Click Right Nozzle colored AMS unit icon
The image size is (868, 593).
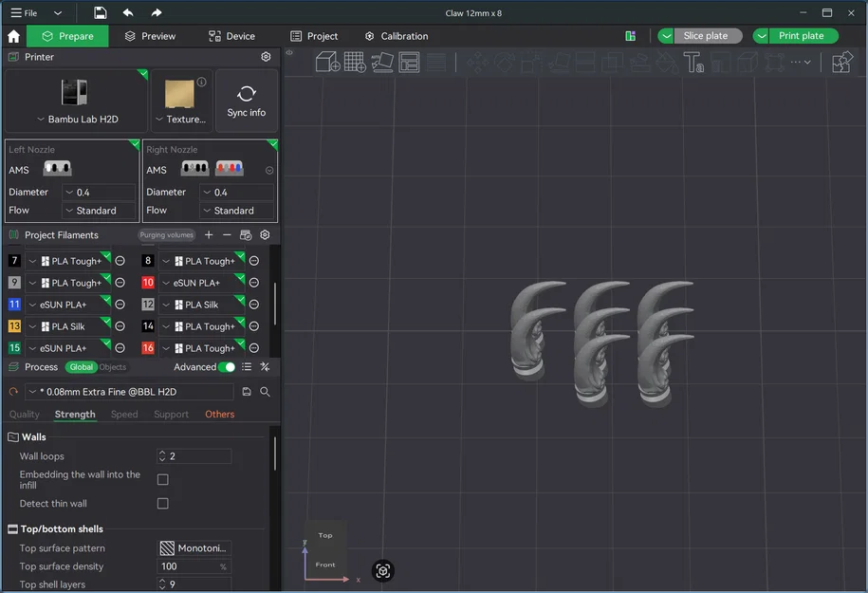click(230, 168)
